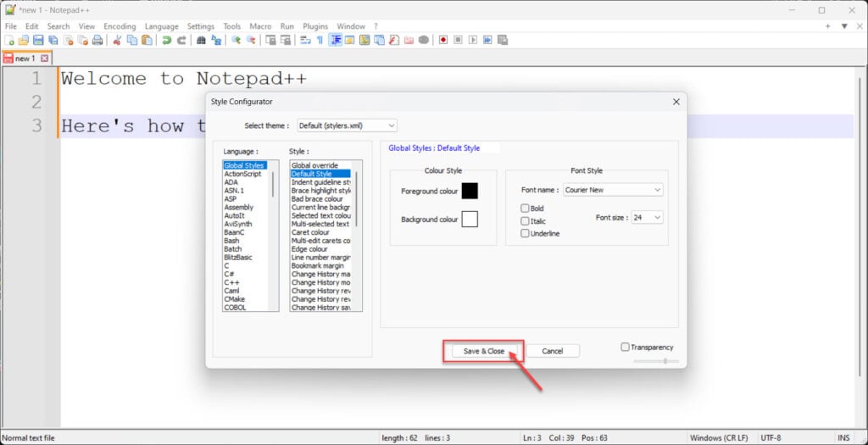Click the New file toolbar icon
Image resolution: width=868 pixels, height=445 pixels.
(x=9, y=40)
